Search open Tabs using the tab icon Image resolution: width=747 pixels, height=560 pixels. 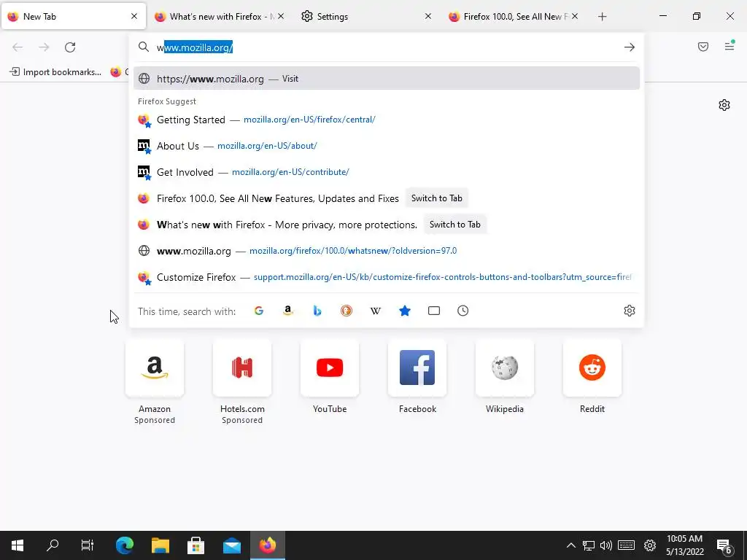click(433, 311)
